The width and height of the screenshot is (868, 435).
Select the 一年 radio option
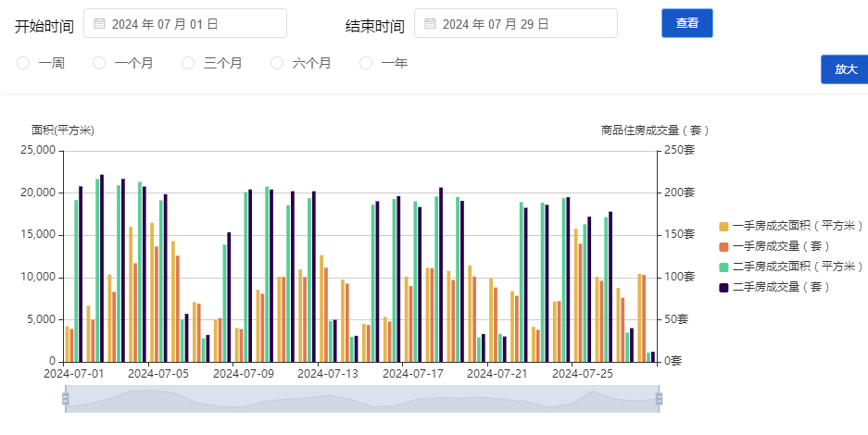366,63
